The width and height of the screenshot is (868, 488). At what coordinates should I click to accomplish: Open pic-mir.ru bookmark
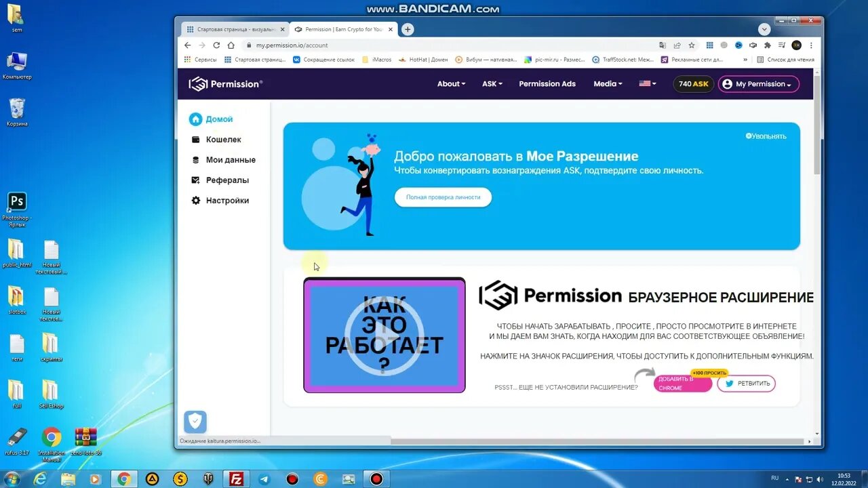[x=554, y=60]
